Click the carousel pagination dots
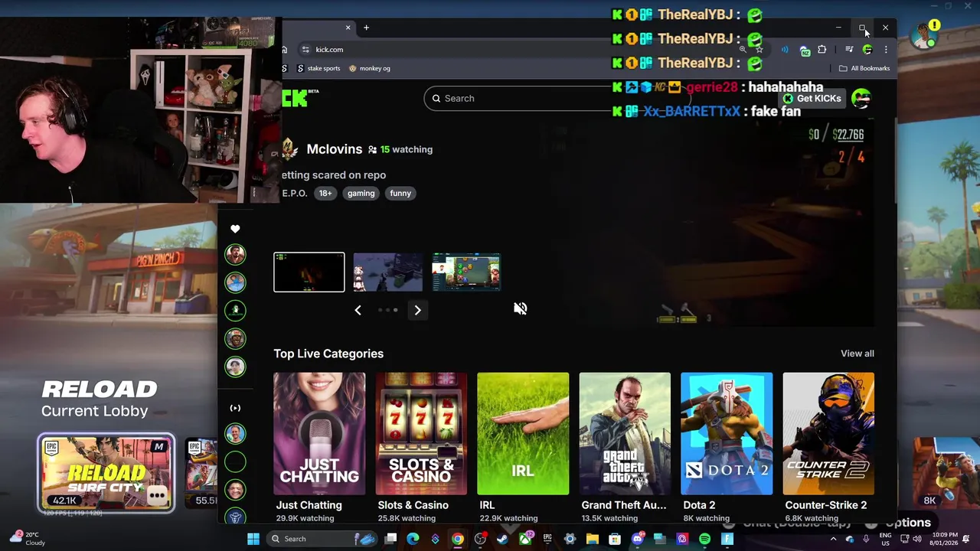Screen dimensions: 980x551 pyautogui.click(x=387, y=310)
